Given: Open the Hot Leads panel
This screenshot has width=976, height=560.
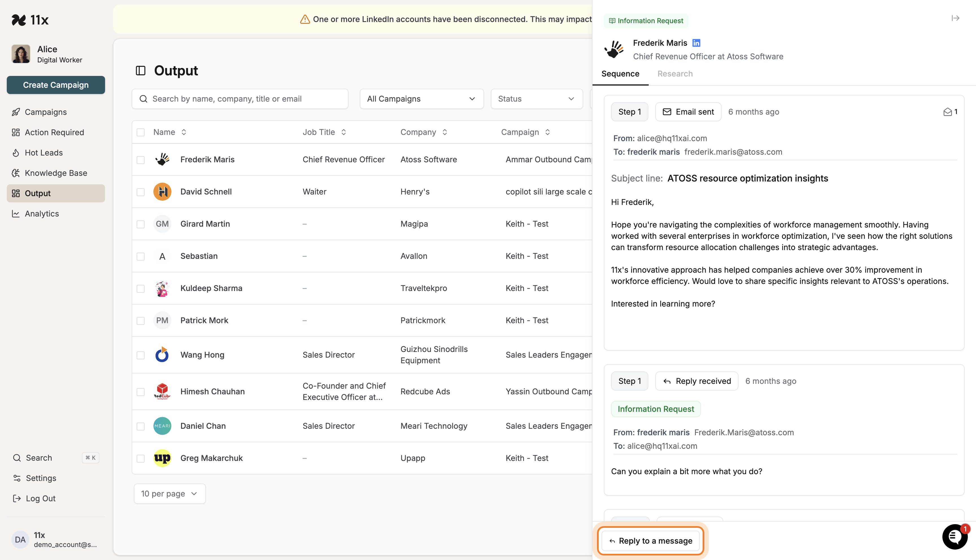Looking at the screenshot, I should 43,152.
